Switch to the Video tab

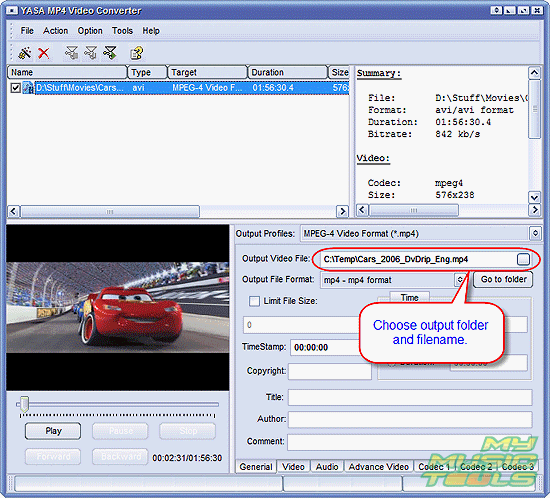(293, 467)
